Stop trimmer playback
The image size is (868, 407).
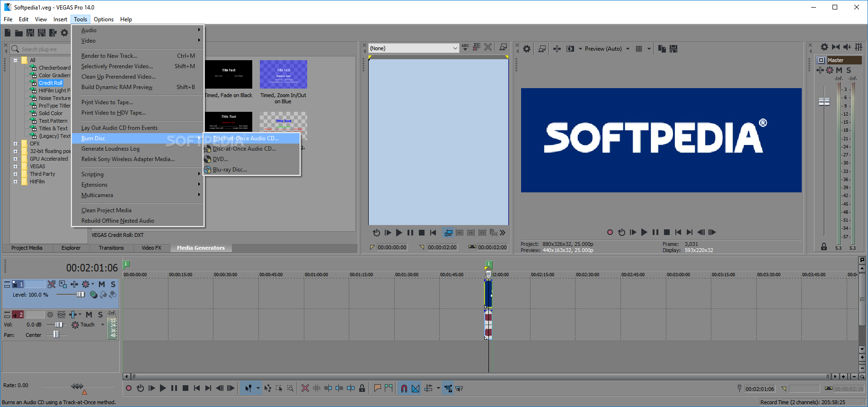click(422, 233)
